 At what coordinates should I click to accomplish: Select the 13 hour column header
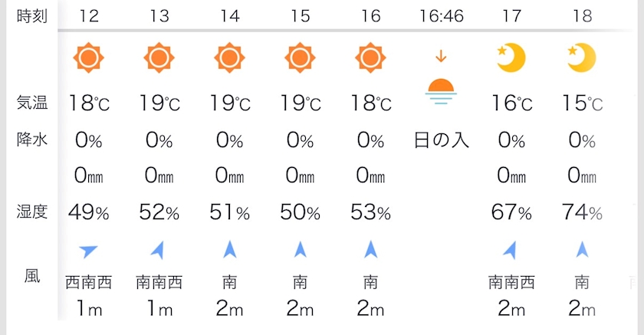coord(159,15)
